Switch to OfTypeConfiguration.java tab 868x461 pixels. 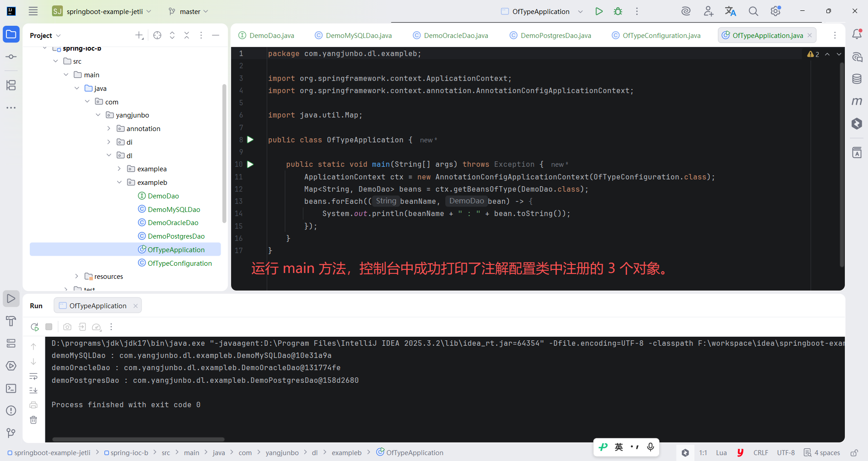pos(656,35)
